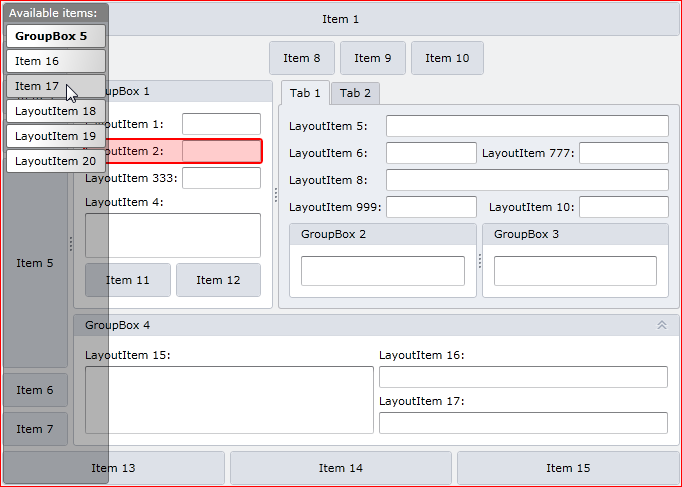
Task: Click the GroupBox 2 header title
Action: tap(333, 234)
